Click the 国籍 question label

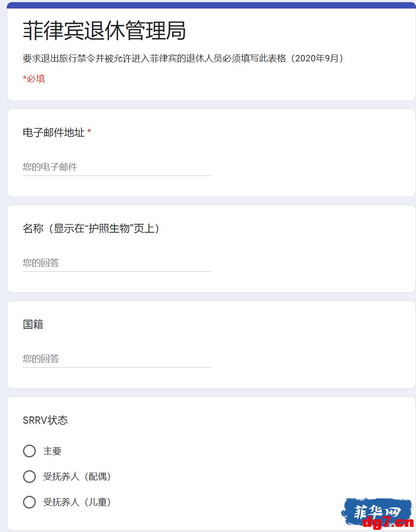point(33,324)
